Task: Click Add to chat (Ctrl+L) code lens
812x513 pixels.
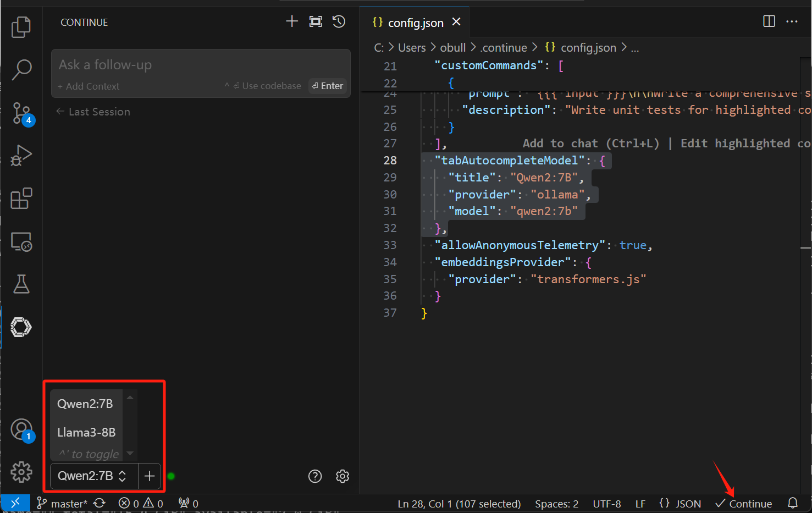Action: pos(591,144)
